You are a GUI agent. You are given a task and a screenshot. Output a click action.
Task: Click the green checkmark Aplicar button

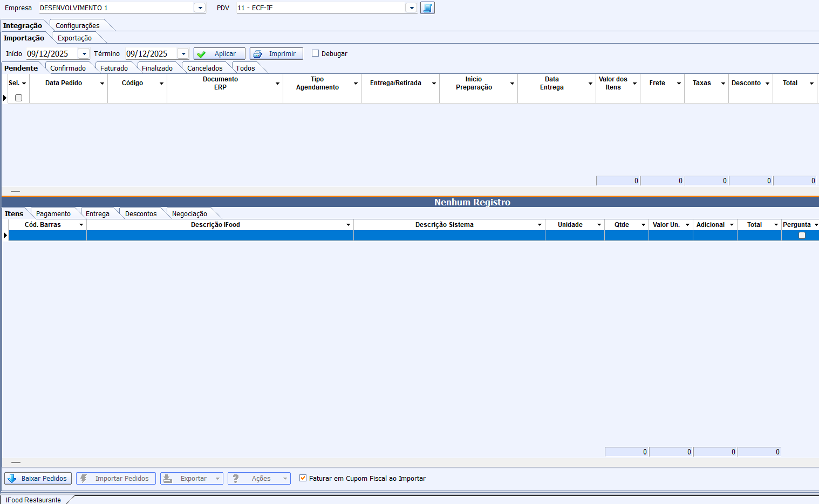point(219,54)
